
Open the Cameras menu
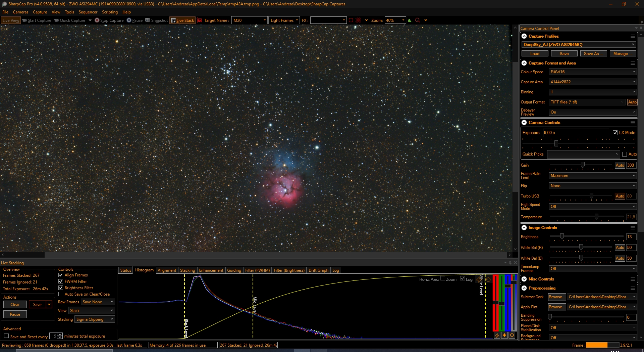20,12
